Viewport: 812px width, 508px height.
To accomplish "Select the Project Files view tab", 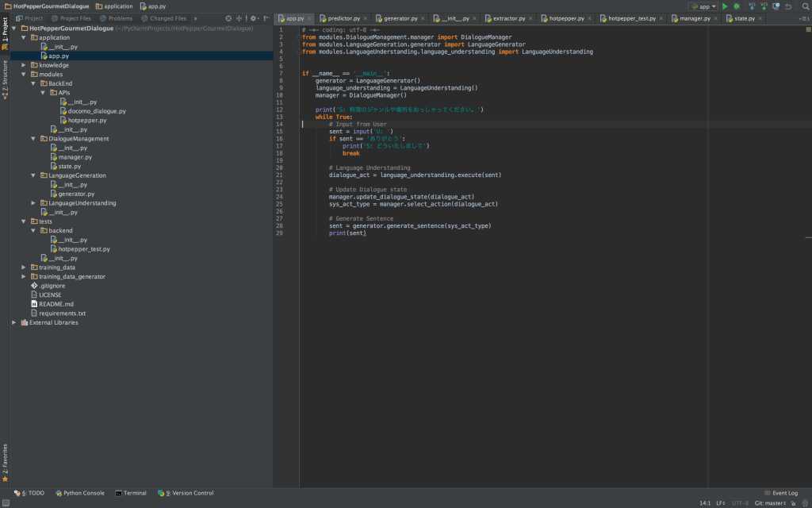I will pos(71,18).
